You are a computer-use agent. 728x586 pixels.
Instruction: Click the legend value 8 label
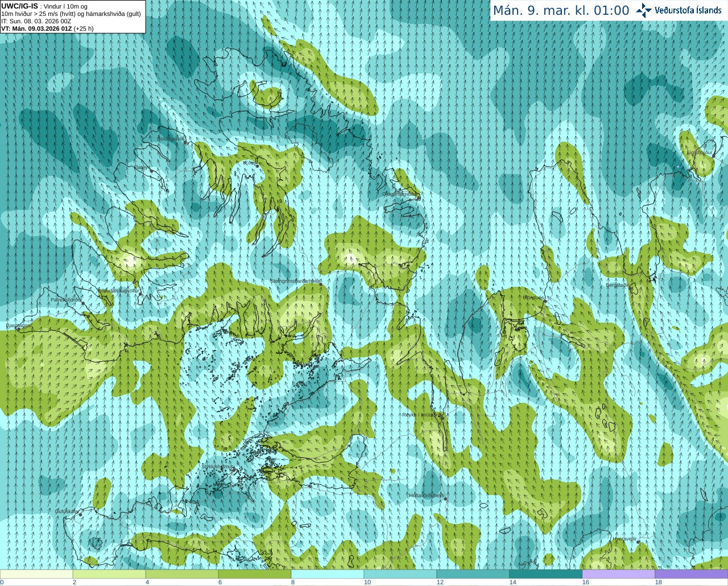294,582
